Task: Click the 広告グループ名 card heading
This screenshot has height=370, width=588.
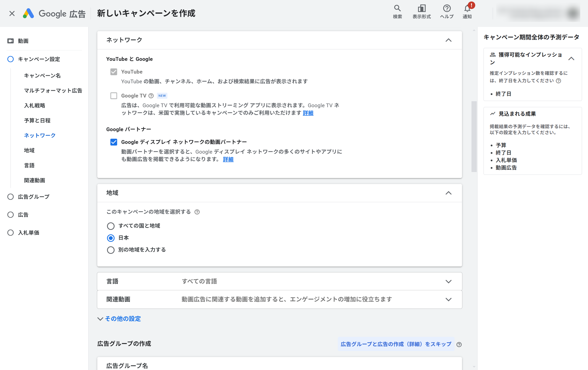Action: pyautogui.click(x=127, y=366)
